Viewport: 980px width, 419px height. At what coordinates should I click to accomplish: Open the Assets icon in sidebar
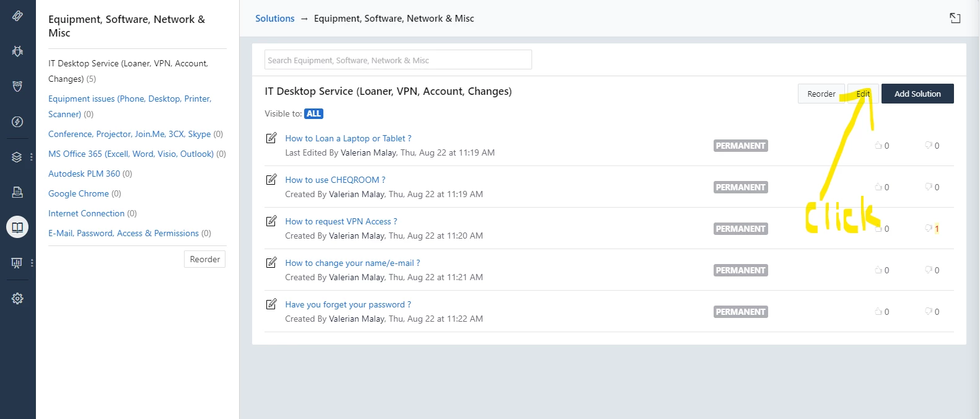click(x=17, y=192)
